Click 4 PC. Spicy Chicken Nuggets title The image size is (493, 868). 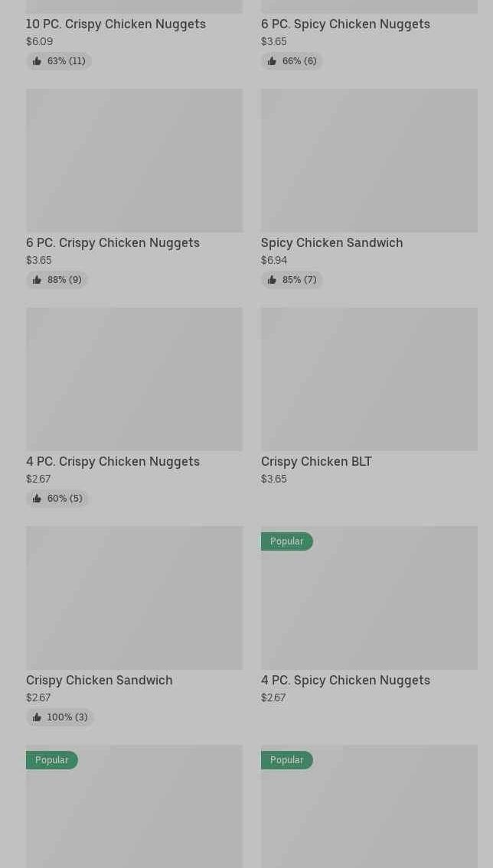point(345,681)
